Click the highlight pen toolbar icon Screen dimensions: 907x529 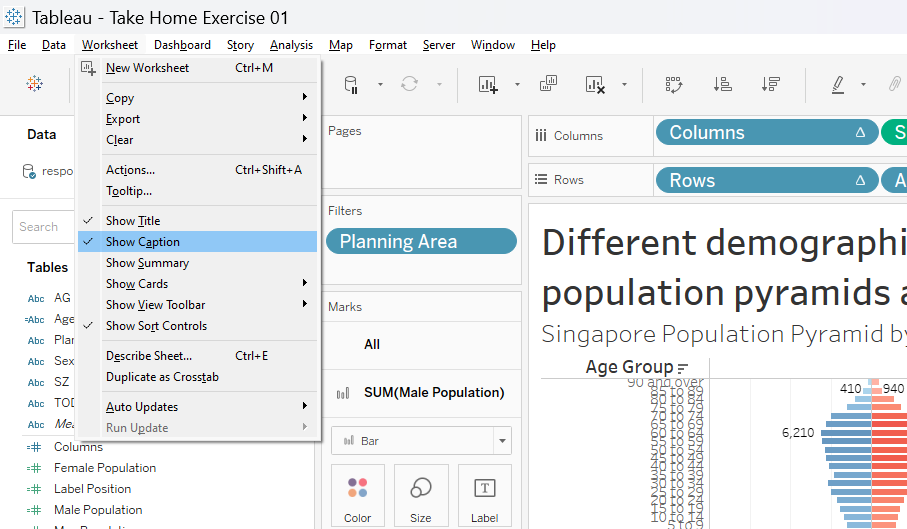point(838,85)
